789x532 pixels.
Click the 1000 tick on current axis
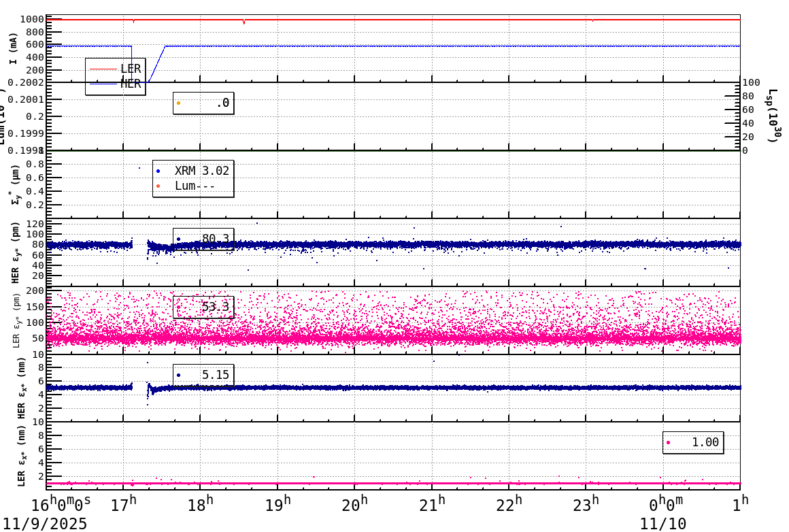[x=32, y=20]
